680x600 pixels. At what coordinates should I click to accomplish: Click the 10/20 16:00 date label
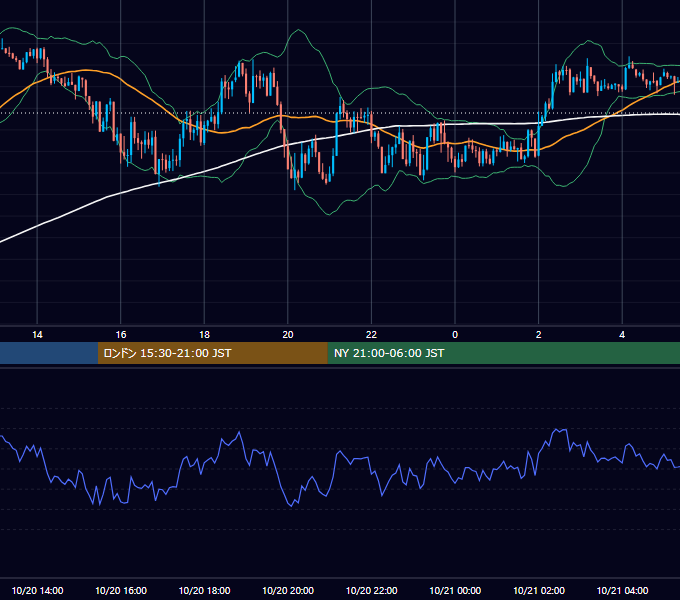pos(121,590)
